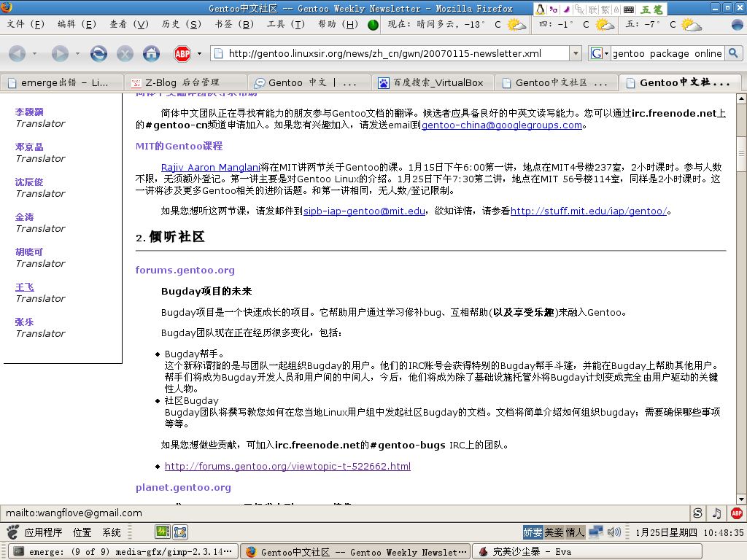
Task: Click the search box containing 'gentoo package online'
Action: coord(667,53)
